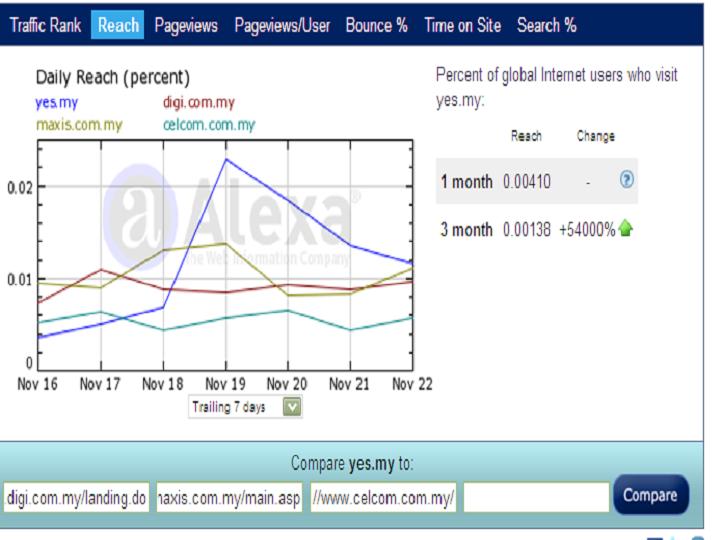
Task: Click the 3 month reach value 0.00138
Action: pyautogui.click(x=527, y=229)
